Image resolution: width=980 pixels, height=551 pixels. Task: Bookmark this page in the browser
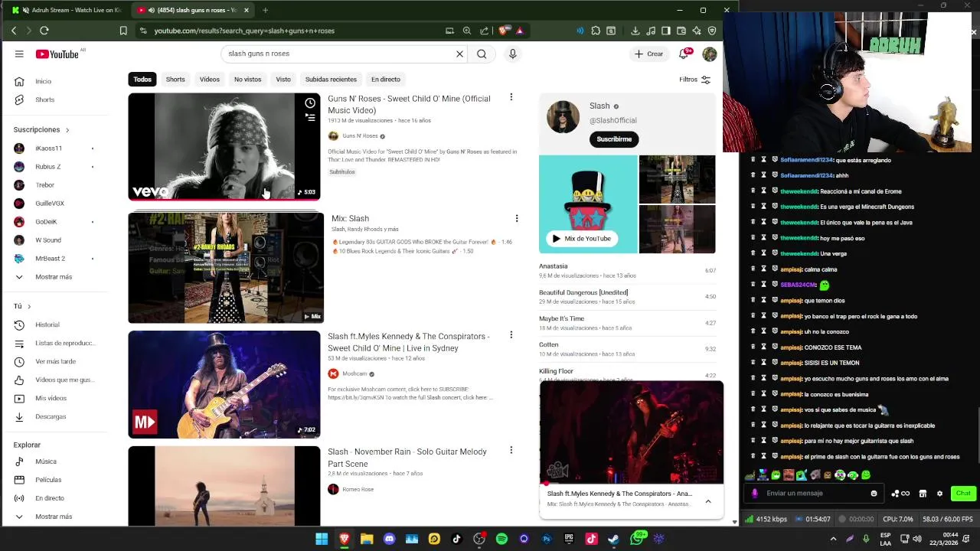123,31
